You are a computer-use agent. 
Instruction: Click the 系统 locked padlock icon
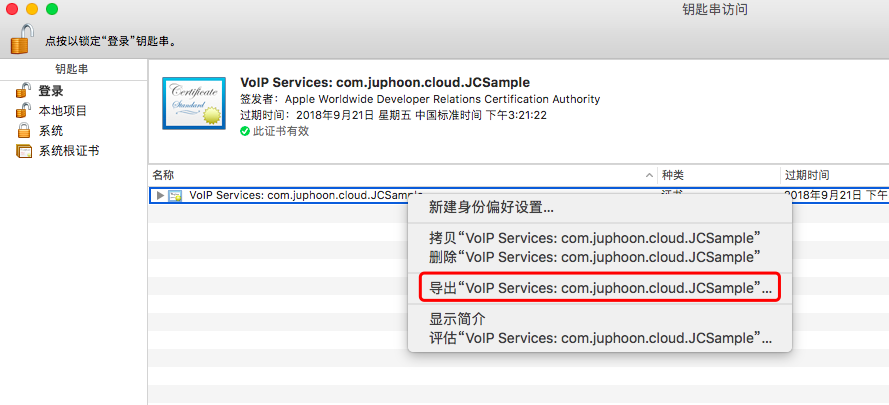tap(23, 131)
